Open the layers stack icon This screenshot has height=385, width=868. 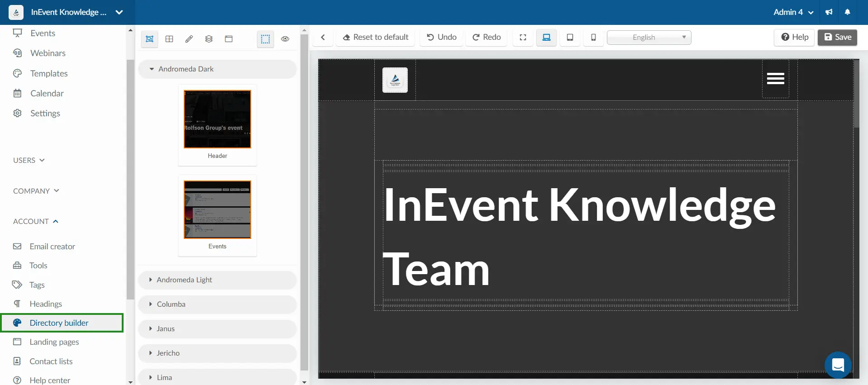coord(209,39)
